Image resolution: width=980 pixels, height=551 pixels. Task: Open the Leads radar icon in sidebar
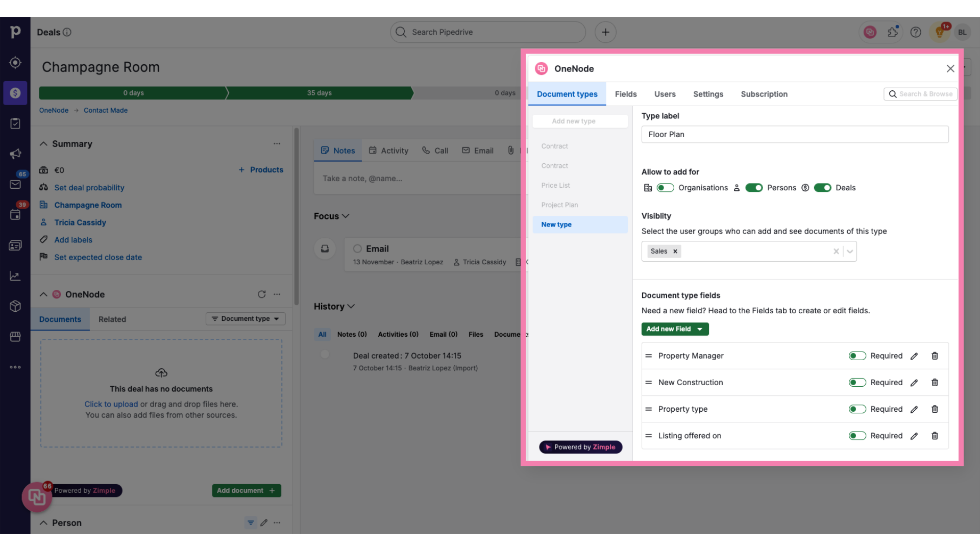pos(15,62)
